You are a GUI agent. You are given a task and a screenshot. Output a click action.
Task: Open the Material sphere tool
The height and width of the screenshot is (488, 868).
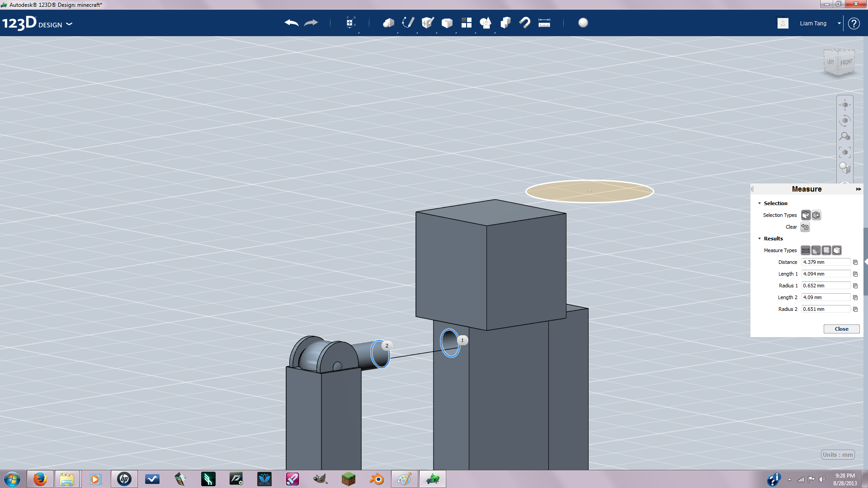point(583,23)
